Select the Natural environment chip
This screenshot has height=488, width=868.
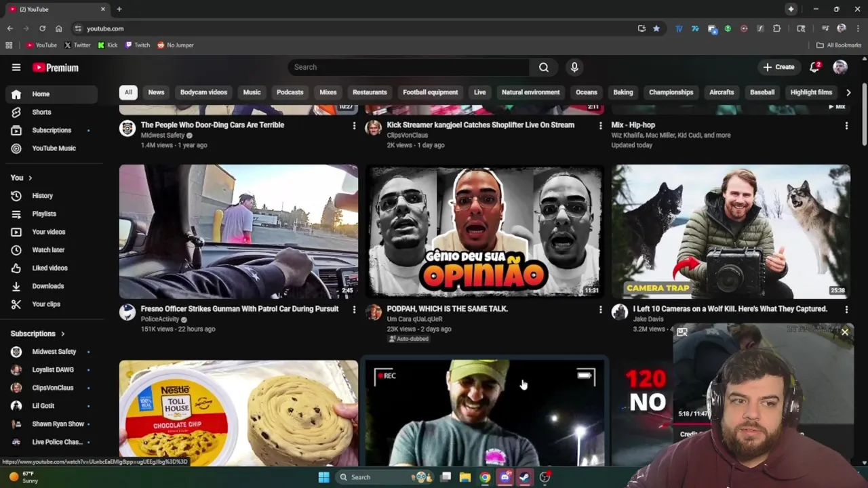(x=530, y=92)
